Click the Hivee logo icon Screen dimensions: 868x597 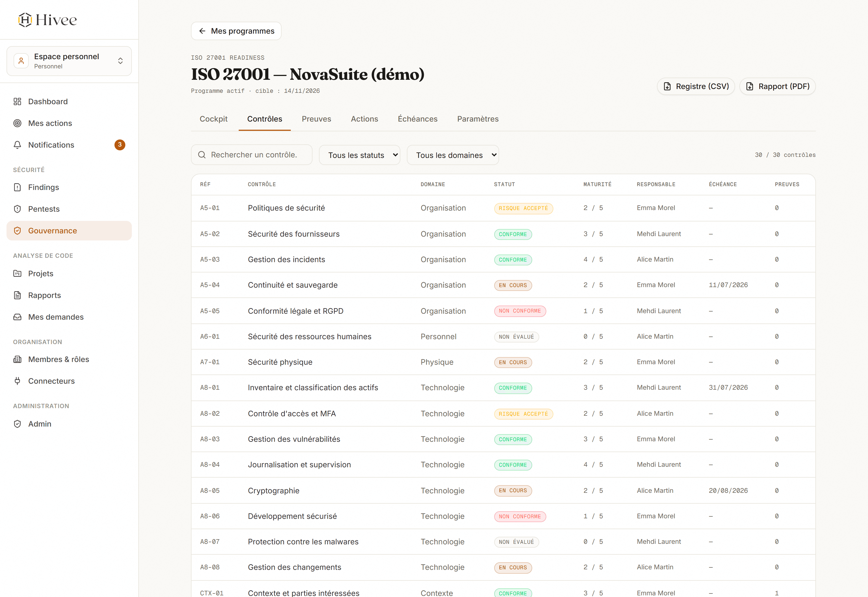pos(25,20)
